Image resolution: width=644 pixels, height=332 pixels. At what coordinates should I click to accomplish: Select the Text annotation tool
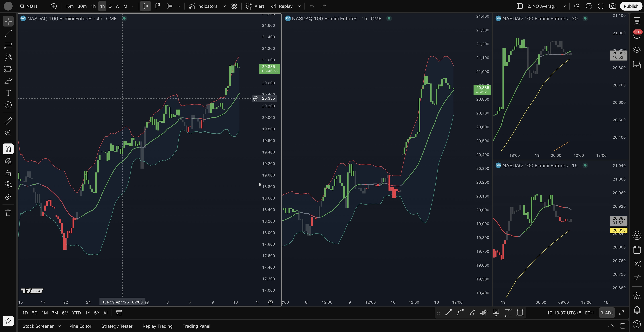(x=8, y=93)
